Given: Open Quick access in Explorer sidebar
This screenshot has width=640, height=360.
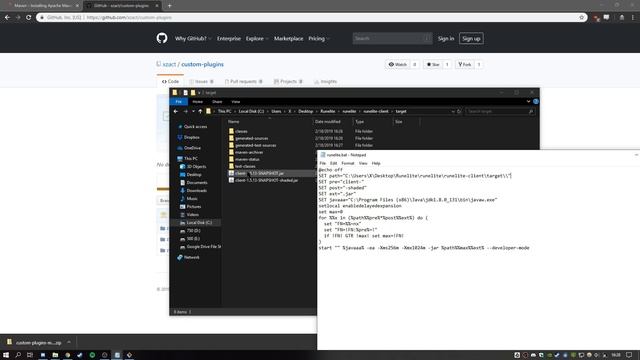Looking at the screenshot, I should coord(195,127).
